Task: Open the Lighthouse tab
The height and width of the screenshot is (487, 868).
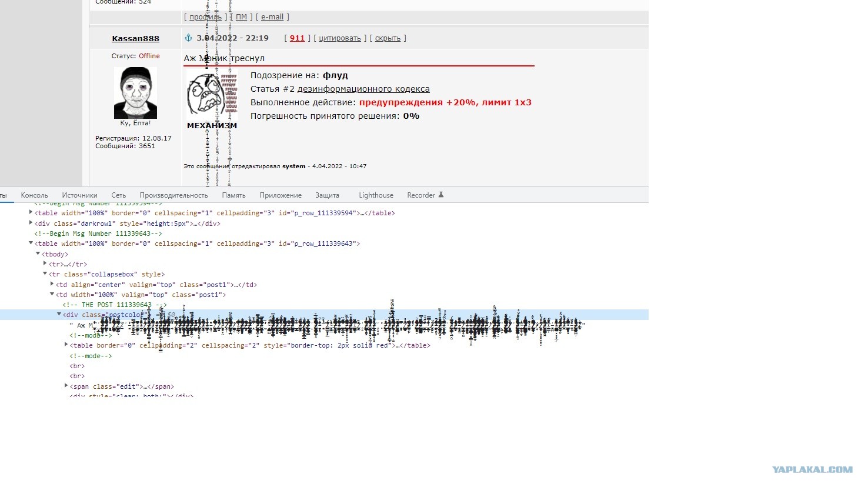Action: click(x=376, y=195)
